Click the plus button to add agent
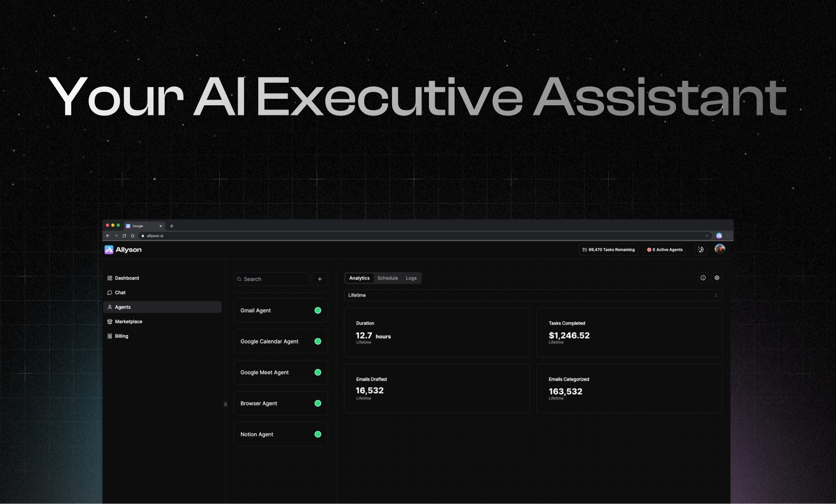 [x=320, y=279]
